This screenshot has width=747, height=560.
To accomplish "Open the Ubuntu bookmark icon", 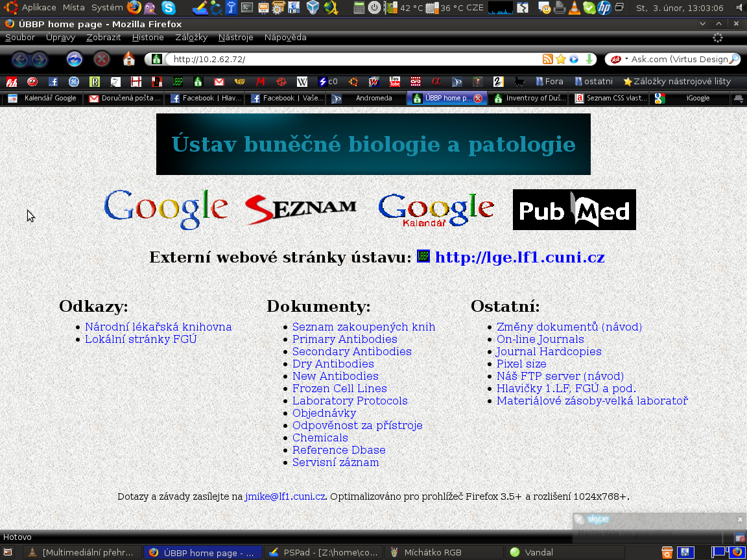I will tap(353, 82).
